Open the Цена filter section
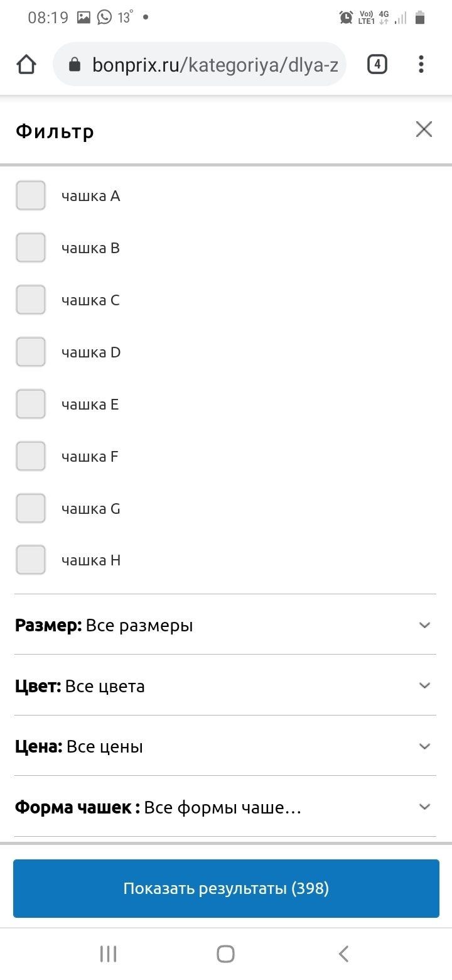Image resolution: width=452 pixels, height=980 pixels. (x=424, y=746)
